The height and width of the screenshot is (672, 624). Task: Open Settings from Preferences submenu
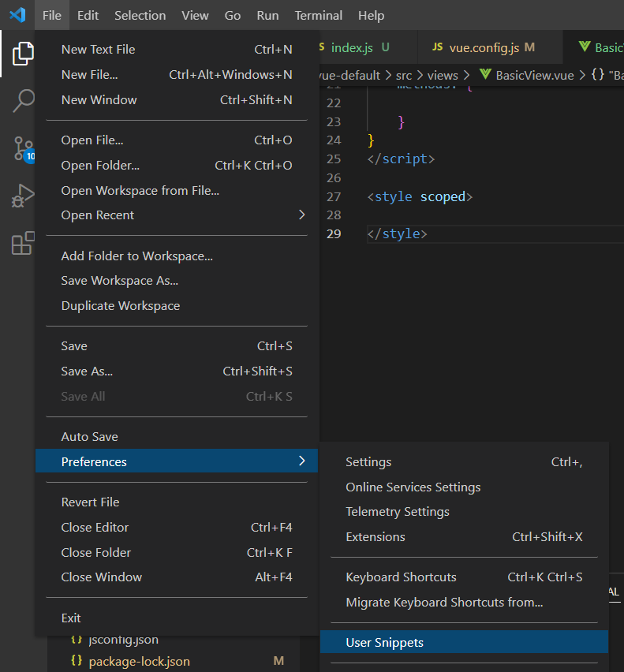464,462
